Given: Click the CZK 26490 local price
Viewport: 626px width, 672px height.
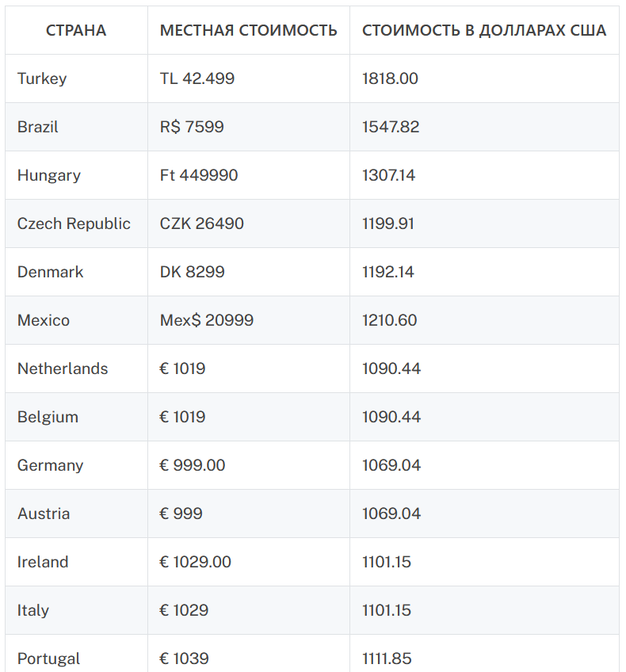Looking at the screenshot, I should [202, 223].
